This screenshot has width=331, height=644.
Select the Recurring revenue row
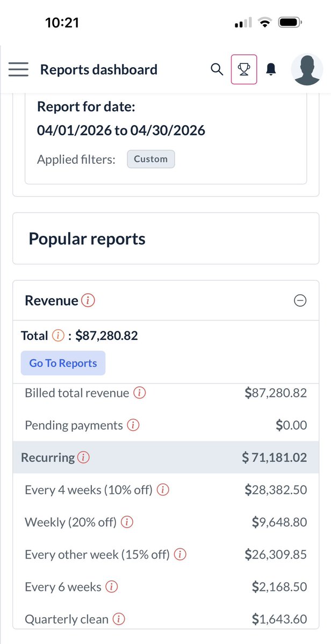[x=165, y=458]
